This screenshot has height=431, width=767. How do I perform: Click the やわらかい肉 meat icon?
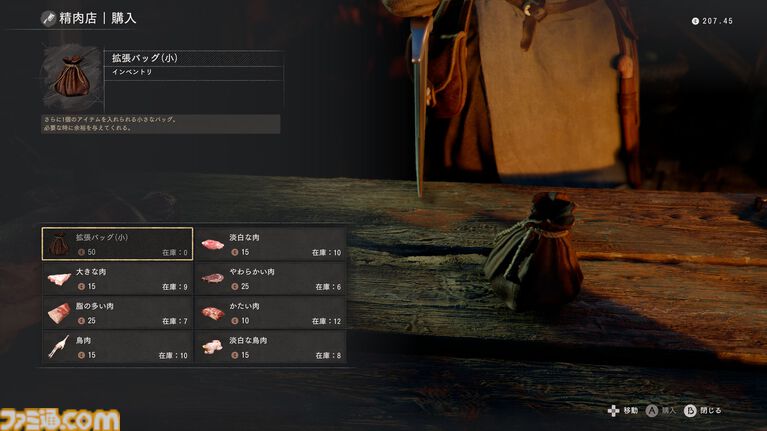[213, 278]
